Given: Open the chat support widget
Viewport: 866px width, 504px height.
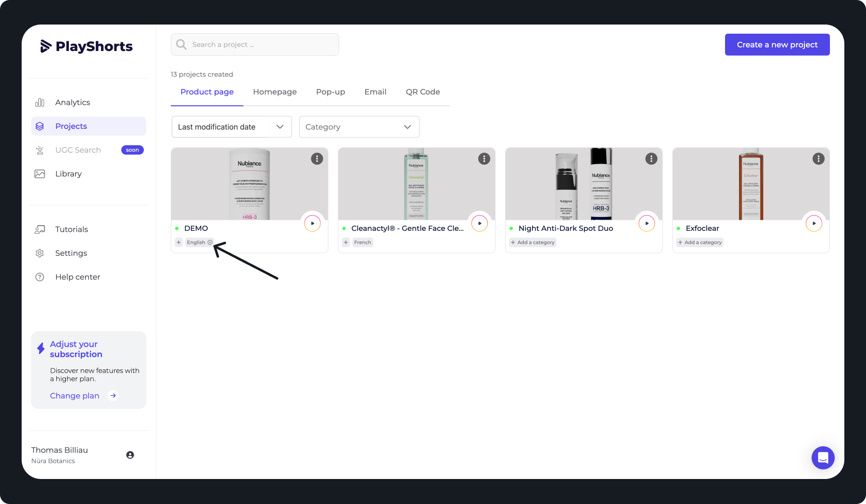Looking at the screenshot, I should [823, 458].
